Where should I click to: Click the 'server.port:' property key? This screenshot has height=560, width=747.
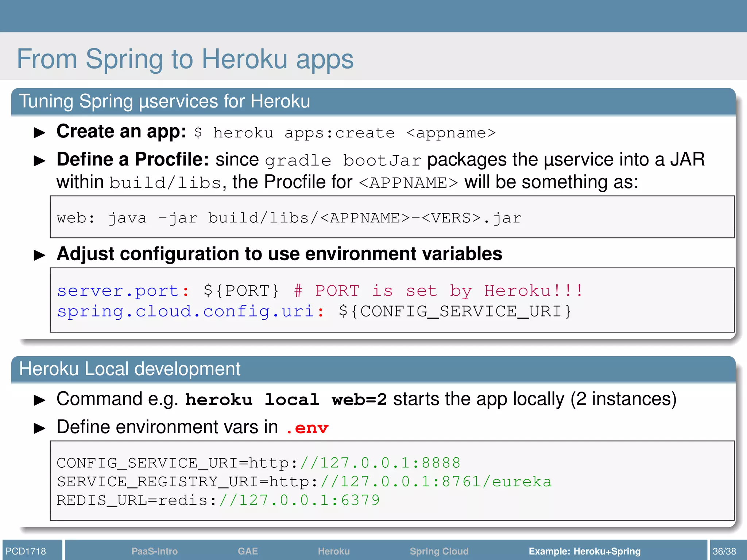[x=123, y=291]
